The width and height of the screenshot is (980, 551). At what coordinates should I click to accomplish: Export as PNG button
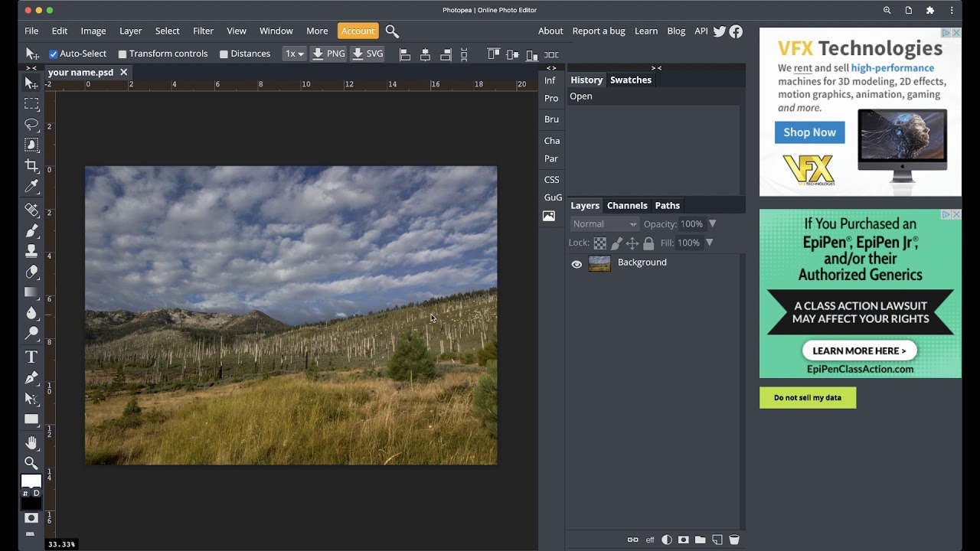pyautogui.click(x=328, y=54)
